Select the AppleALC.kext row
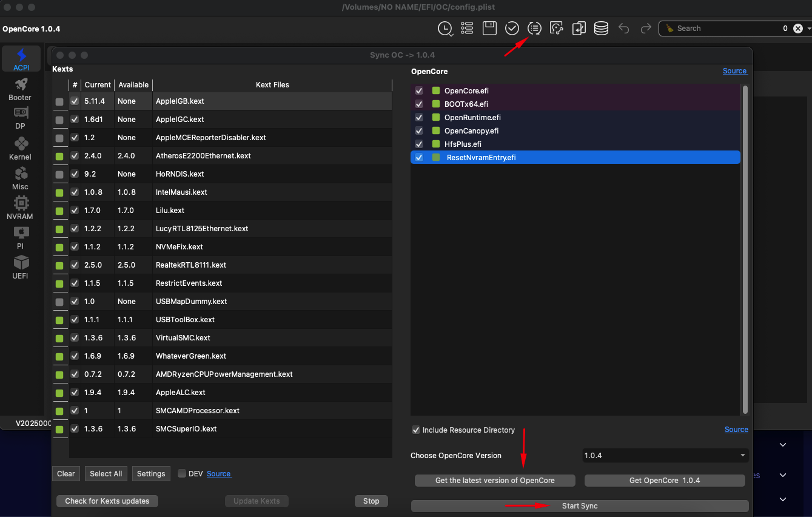 click(x=230, y=393)
